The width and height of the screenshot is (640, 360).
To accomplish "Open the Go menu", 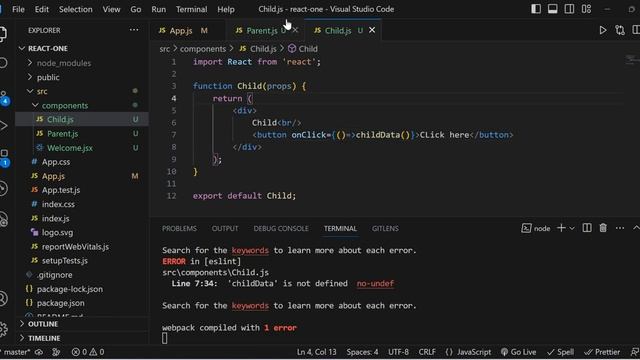I will point(136,9).
